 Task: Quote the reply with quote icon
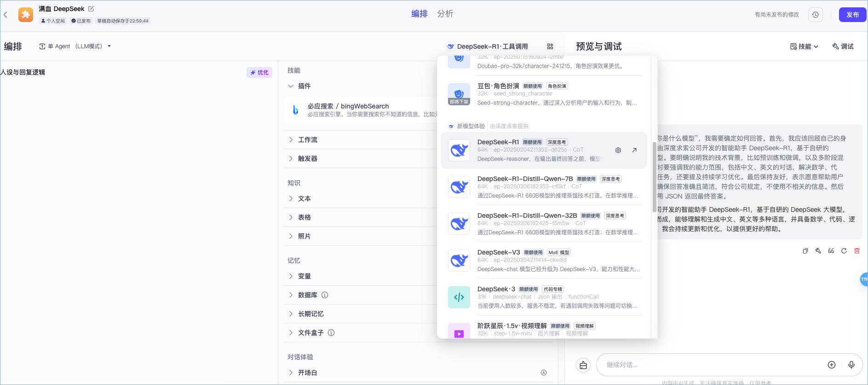[831, 251]
